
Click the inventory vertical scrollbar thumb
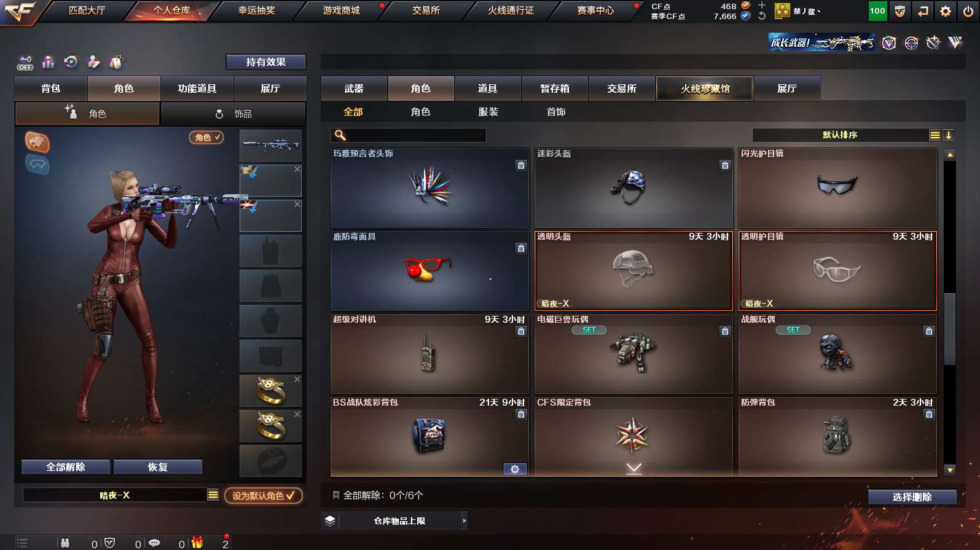pos(950,329)
